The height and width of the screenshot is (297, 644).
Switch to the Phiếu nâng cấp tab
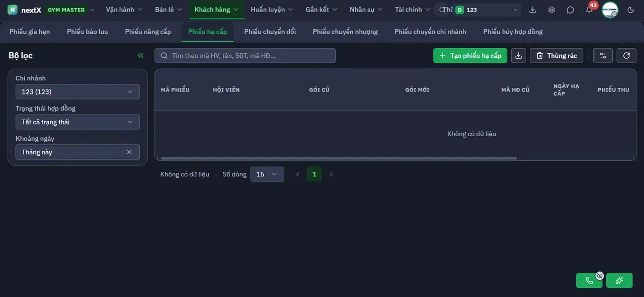click(148, 32)
